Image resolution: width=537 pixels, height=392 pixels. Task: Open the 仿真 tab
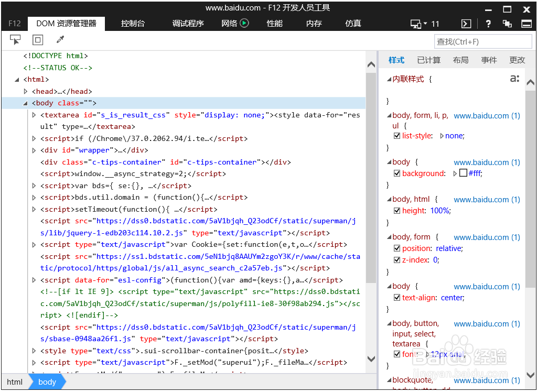click(353, 24)
